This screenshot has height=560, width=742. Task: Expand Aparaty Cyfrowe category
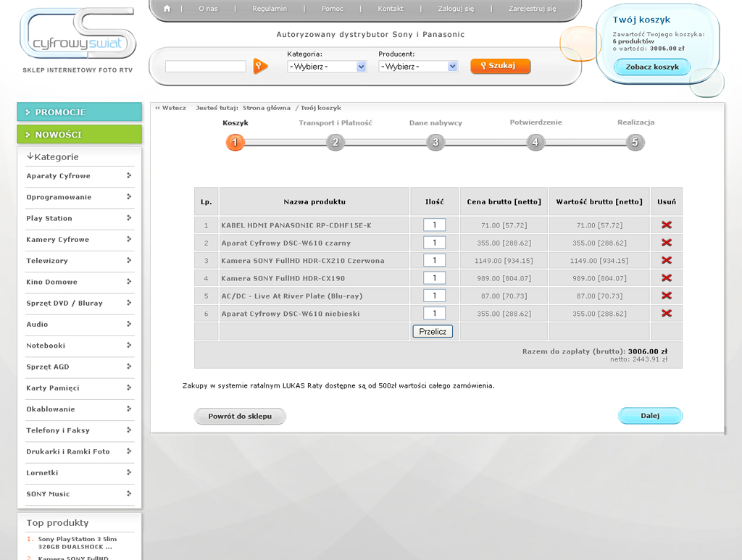pos(129,175)
